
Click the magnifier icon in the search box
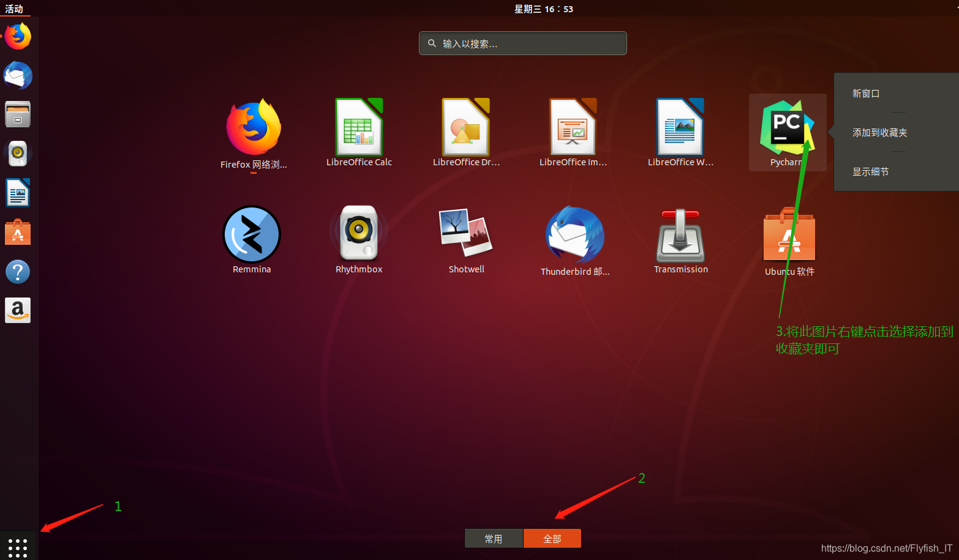[432, 43]
